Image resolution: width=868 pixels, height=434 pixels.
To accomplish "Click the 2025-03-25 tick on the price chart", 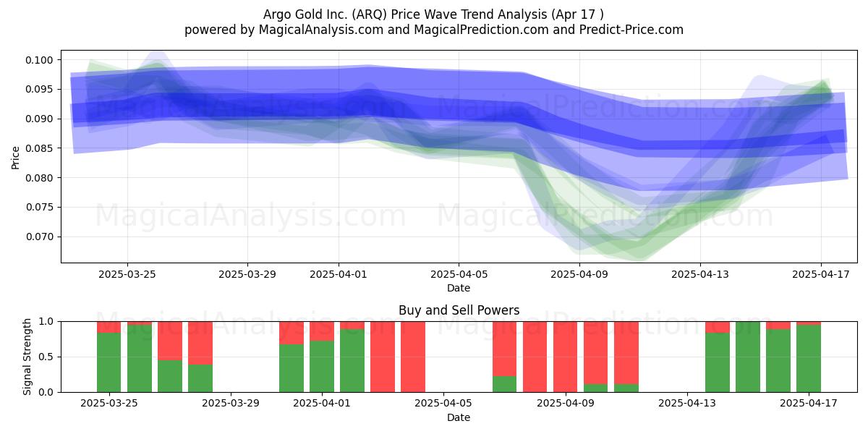I will point(127,274).
